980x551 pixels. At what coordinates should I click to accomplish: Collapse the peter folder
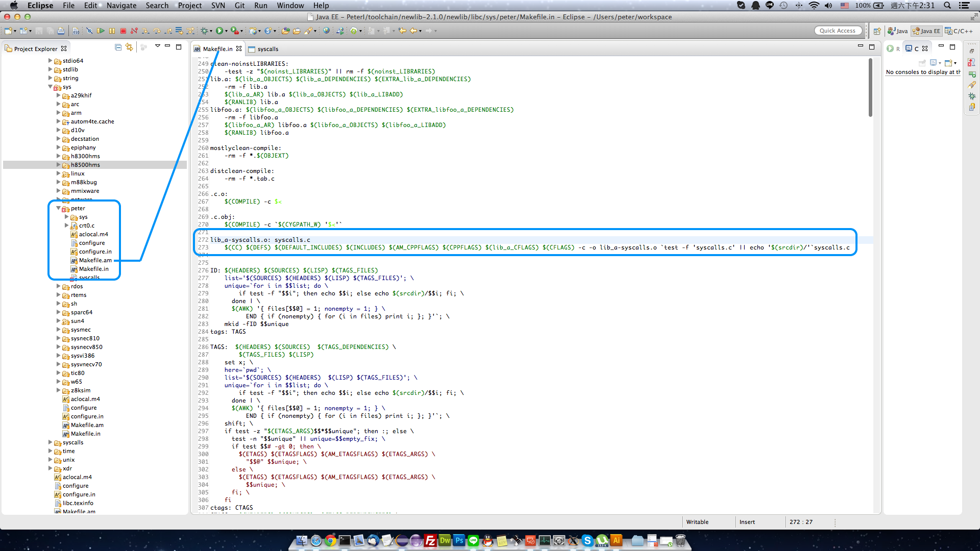[x=59, y=208]
